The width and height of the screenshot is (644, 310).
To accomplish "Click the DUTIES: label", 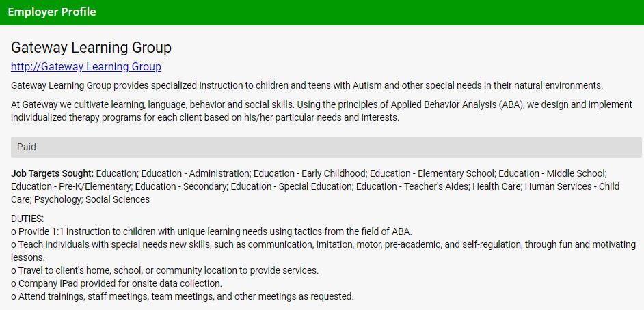I will 27,219.
